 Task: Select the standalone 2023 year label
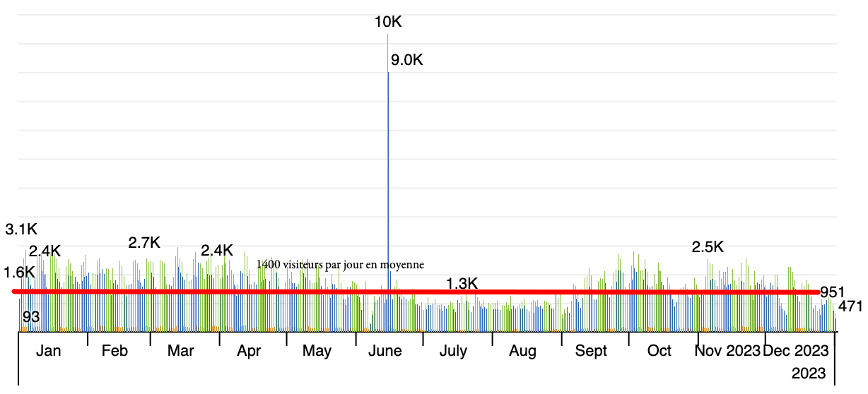809,373
